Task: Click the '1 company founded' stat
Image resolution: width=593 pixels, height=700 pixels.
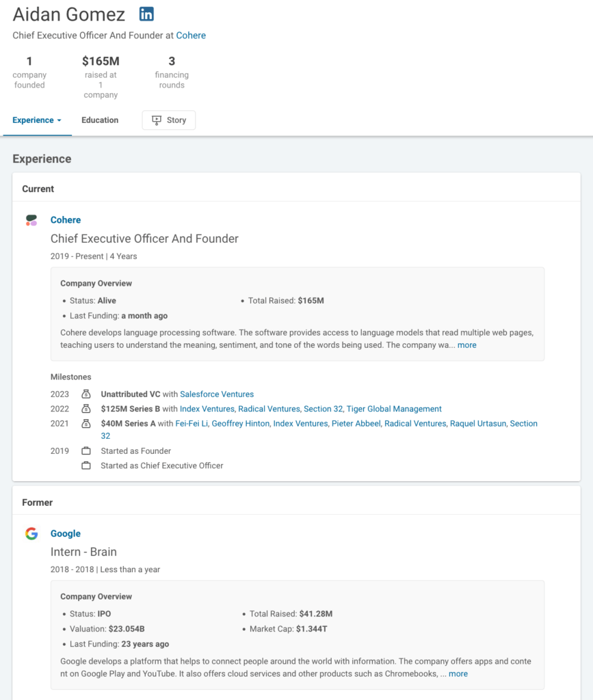Action: click(x=29, y=72)
